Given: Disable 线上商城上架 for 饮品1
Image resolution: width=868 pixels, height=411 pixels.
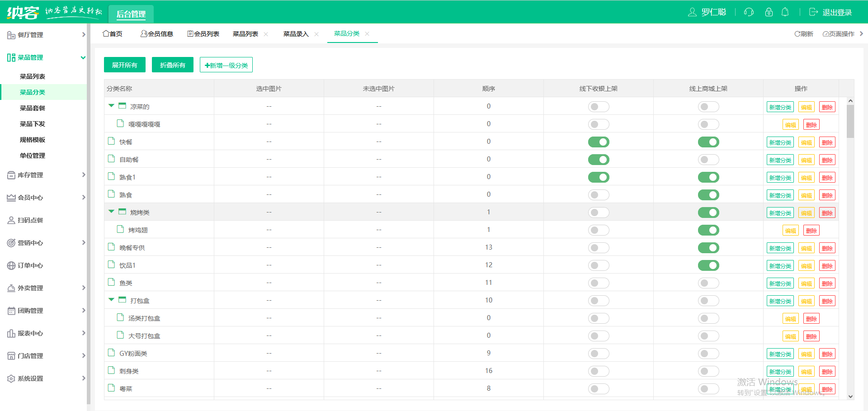Looking at the screenshot, I should (708, 265).
